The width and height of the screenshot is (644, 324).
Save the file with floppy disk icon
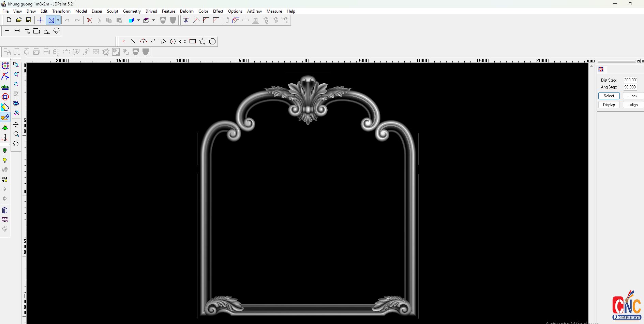[29, 20]
